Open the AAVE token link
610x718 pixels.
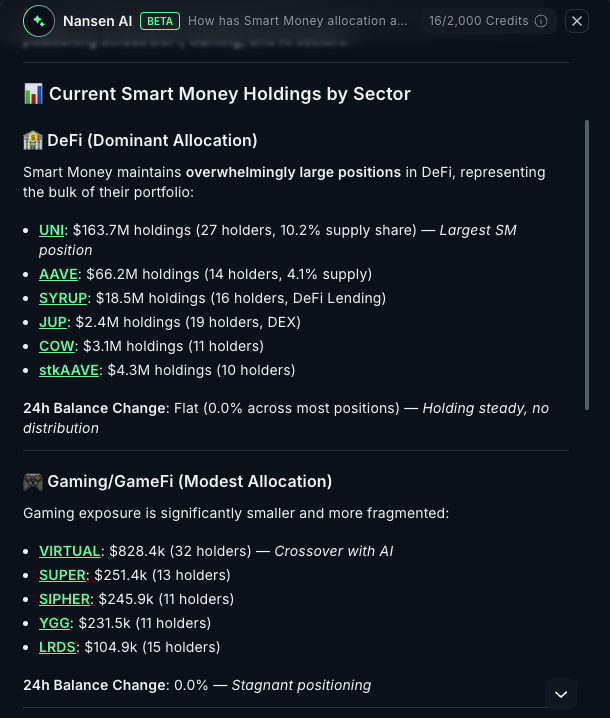click(x=58, y=274)
